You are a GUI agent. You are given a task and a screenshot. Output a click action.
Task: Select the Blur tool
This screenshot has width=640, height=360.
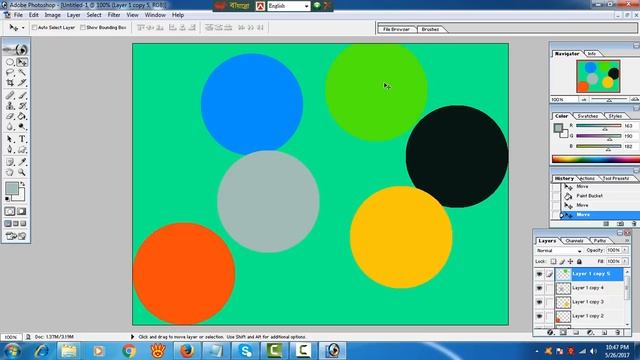point(10,127)
